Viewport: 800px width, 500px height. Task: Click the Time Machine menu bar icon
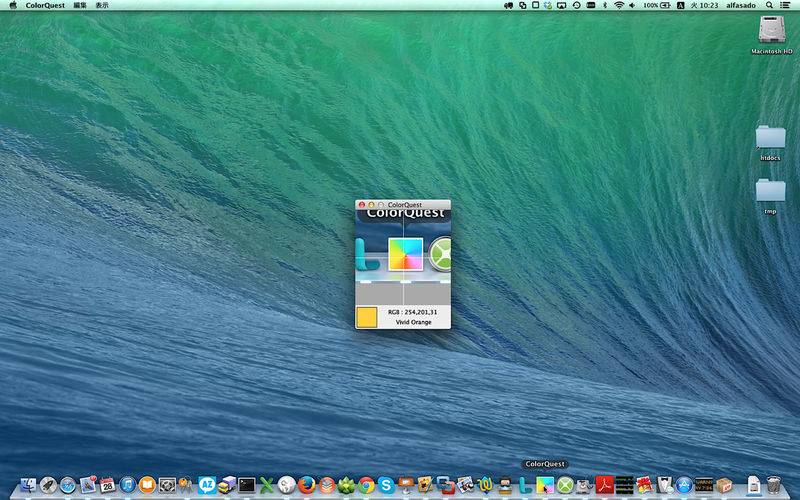(576, 5)
